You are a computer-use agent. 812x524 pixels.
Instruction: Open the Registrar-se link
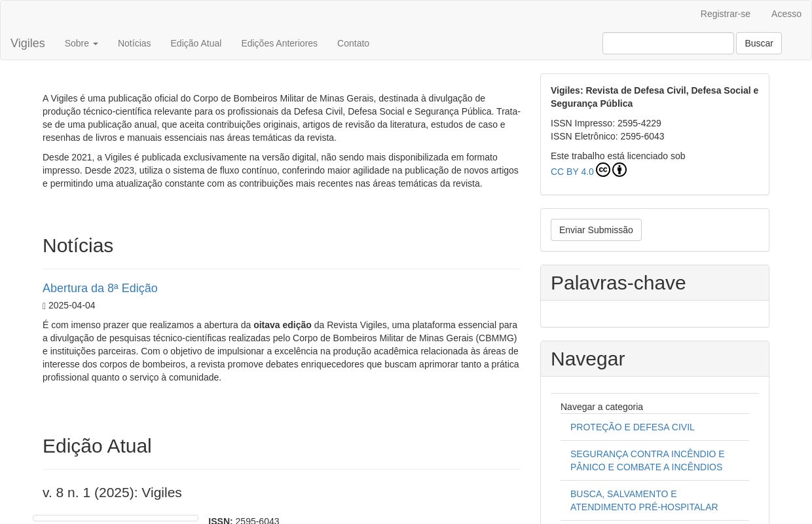click(725, 14)
